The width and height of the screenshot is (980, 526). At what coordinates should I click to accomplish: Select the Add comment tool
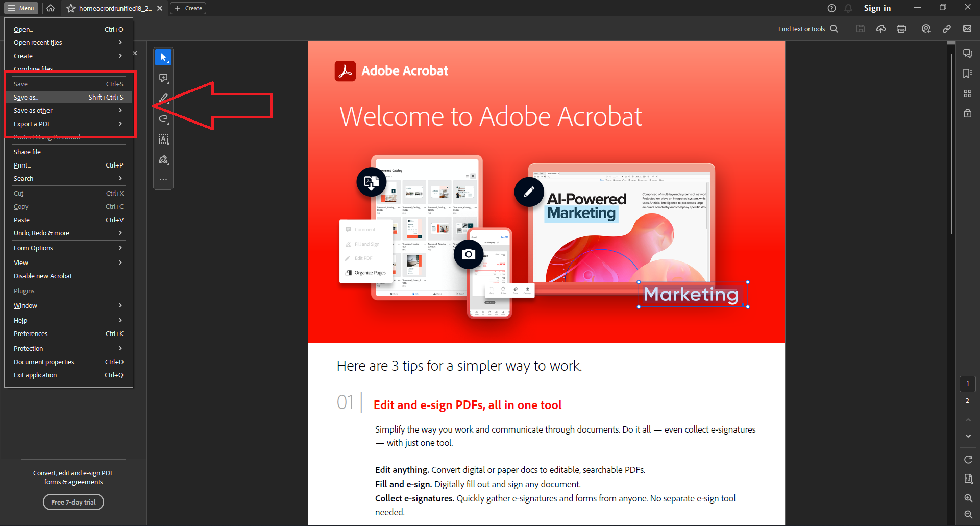(x=163, y=78)
